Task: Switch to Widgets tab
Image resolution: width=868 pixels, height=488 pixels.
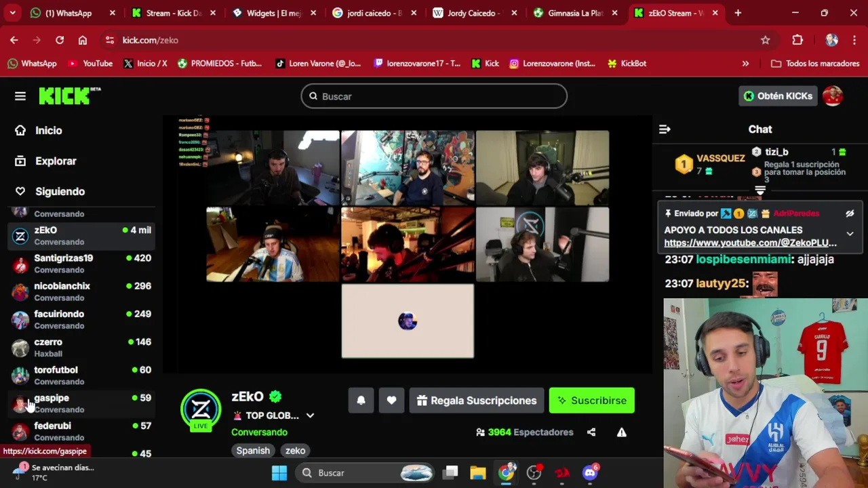Action: tap(273, 13)
